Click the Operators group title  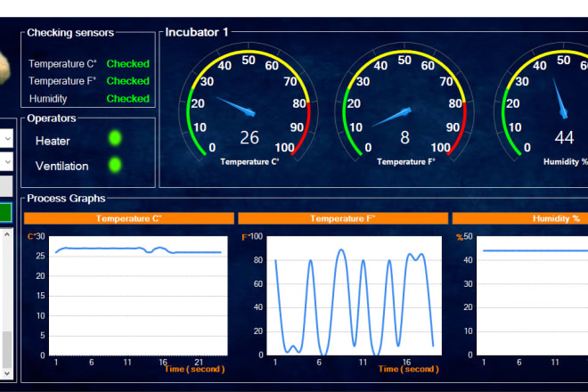point(52,118)
